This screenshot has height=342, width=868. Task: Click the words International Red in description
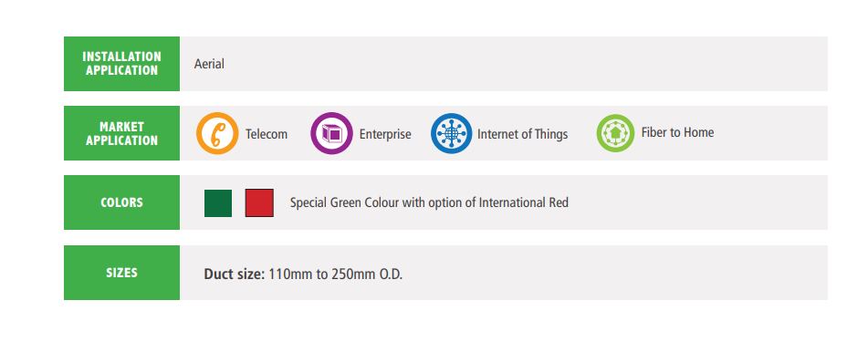click(x=524, y=202)
